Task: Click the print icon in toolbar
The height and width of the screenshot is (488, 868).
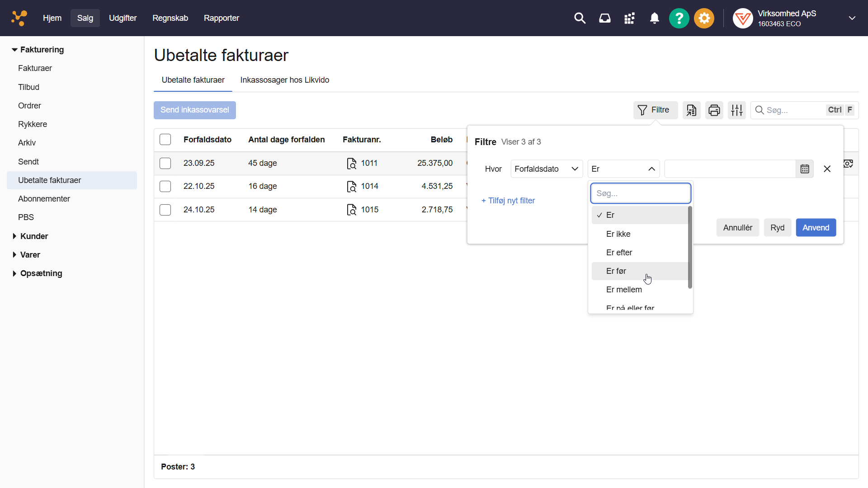Action: click(x=714, y=110)
